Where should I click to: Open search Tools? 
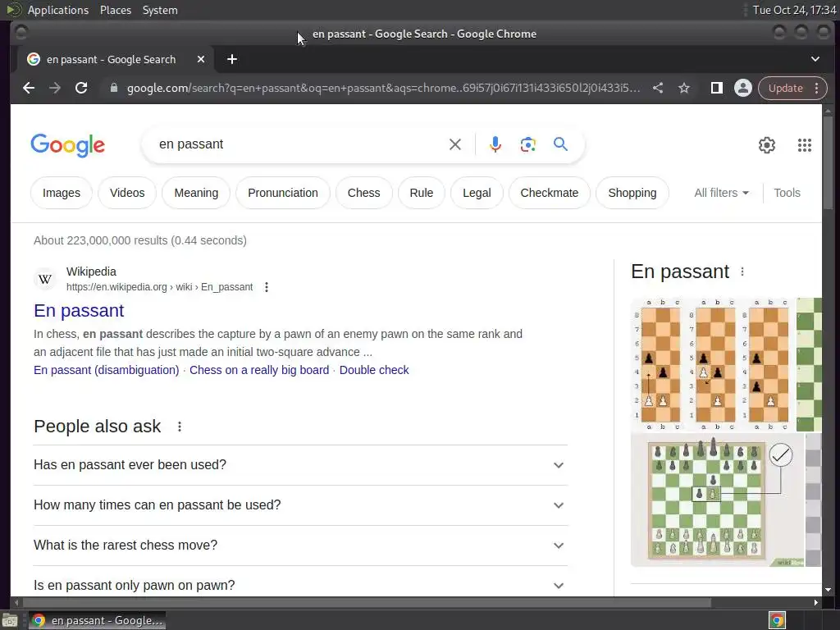[x=787, y=193]
